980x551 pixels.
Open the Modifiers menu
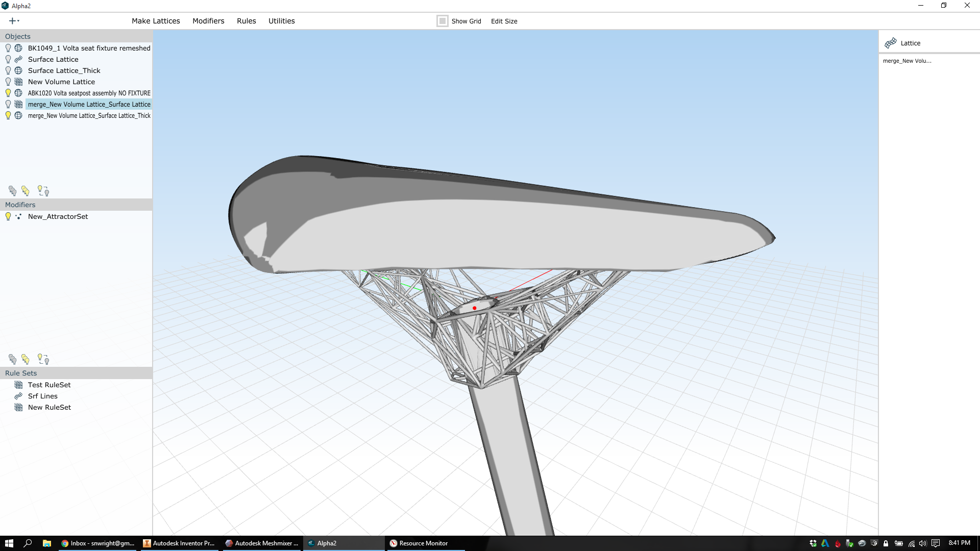pyautogui.click(x=208, y=21)
